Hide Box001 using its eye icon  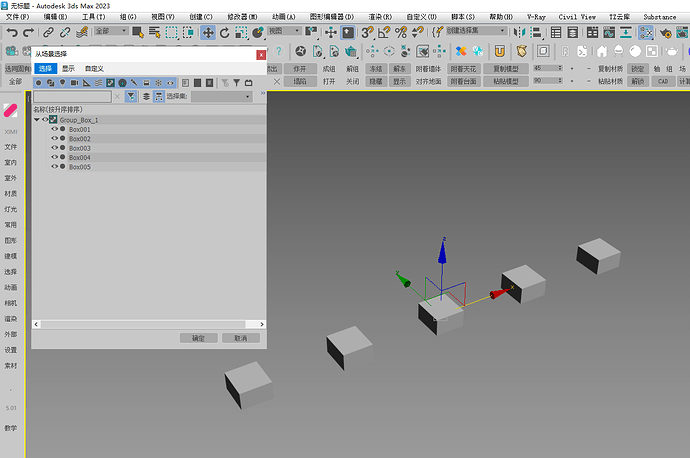pos(54,130)
